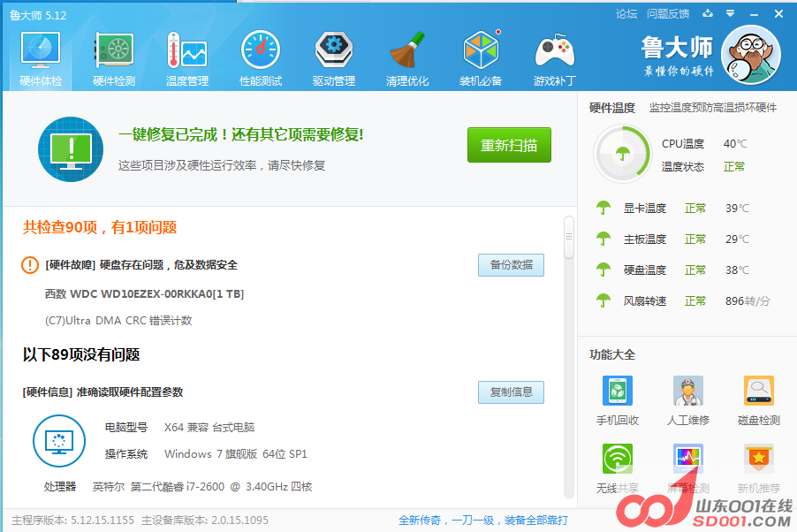The width and height of the screenshot is (797, 532).
Task: Open the title bar dropdown menu arrow
Action: [x=730, y=14]
